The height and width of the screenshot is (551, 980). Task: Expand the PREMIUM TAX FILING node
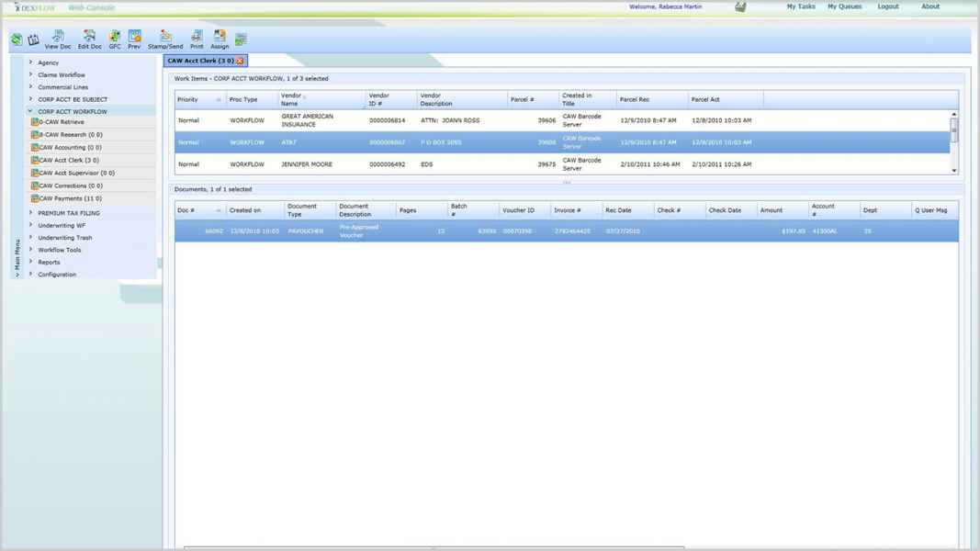(x=30, y=212)
